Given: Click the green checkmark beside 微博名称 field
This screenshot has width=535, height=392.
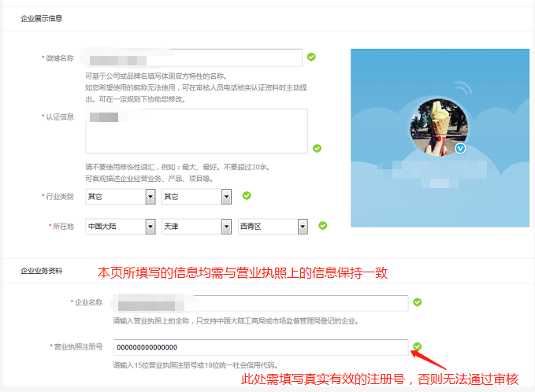Looking at the screenshot, I should point(311,57).
